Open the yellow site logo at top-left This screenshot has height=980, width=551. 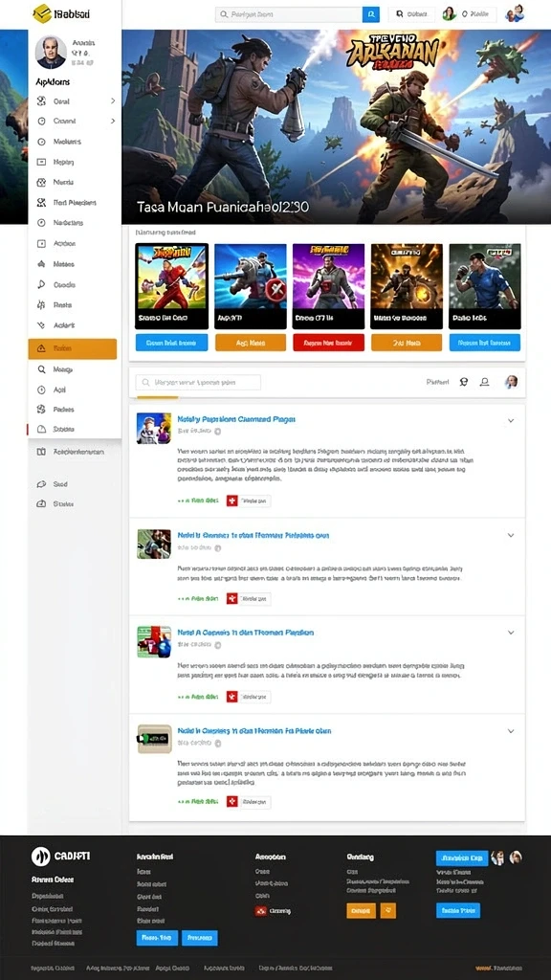42,13
